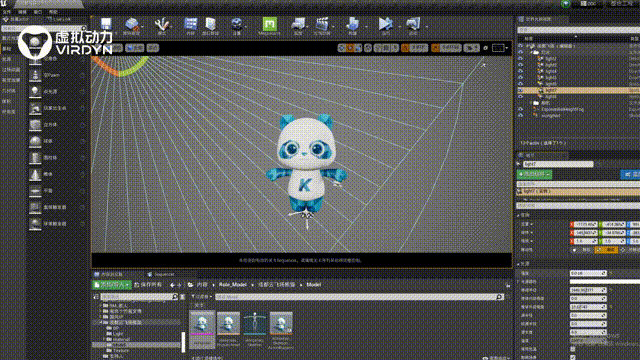Select the Player Start actor icon
This screenshot has width=640, height=360.
(35, 108)
